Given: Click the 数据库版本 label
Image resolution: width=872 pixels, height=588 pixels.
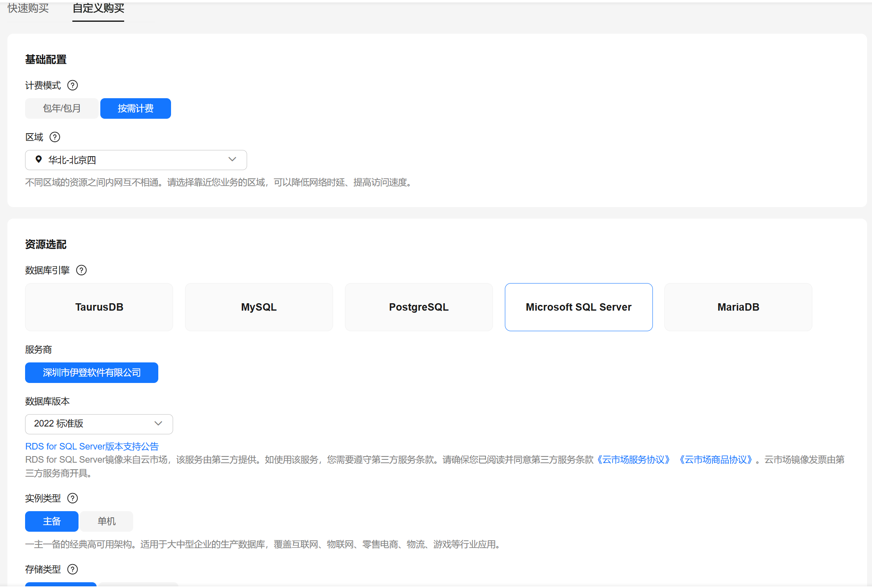Looking at the screenshot, I should pos(47,401).
